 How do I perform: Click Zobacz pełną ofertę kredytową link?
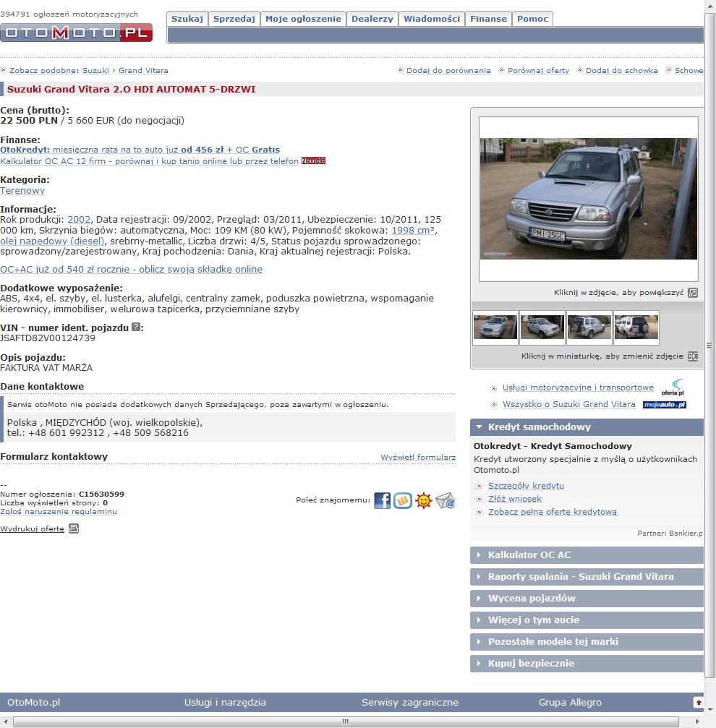click(x=552, y=512)
